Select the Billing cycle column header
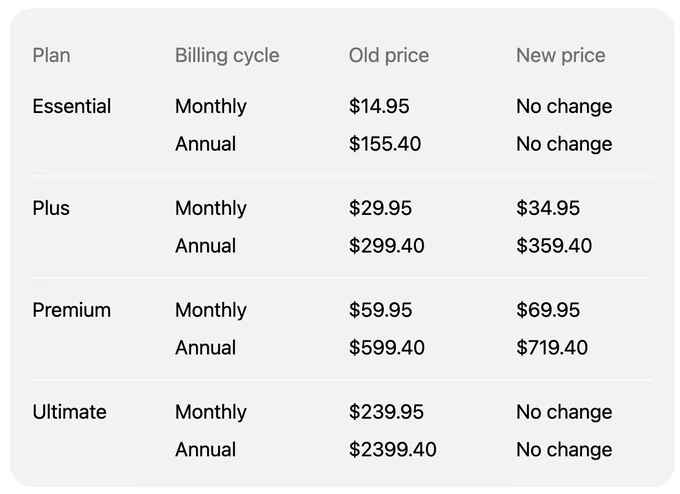The width and height of the screenshot is (680, 494). click(x=227, y=56)
